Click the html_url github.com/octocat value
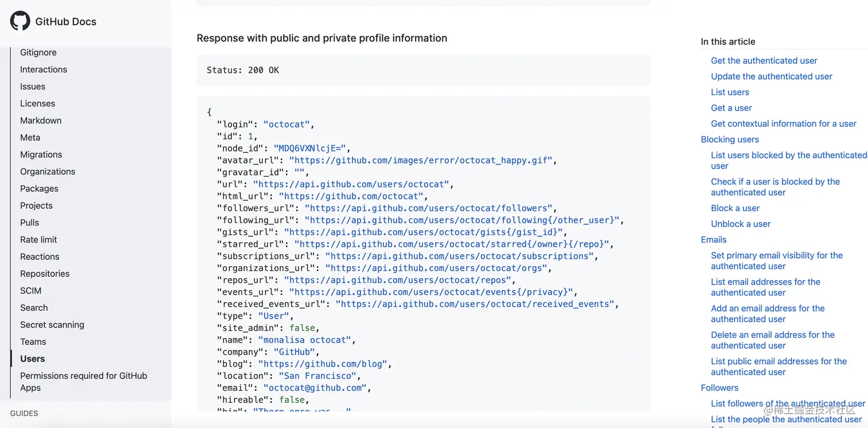The width and height of the screenshot is (868, 428). click(x=351, y=196)
